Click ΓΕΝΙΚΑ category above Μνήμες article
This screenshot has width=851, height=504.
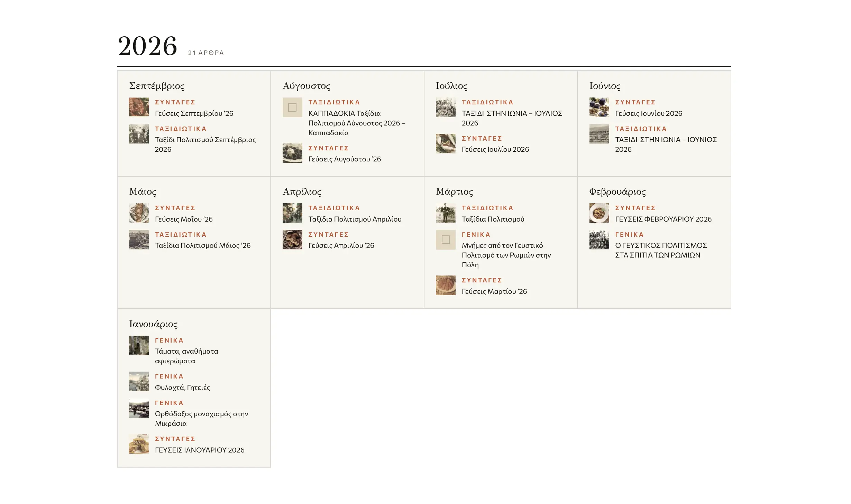tap(476, 235)
